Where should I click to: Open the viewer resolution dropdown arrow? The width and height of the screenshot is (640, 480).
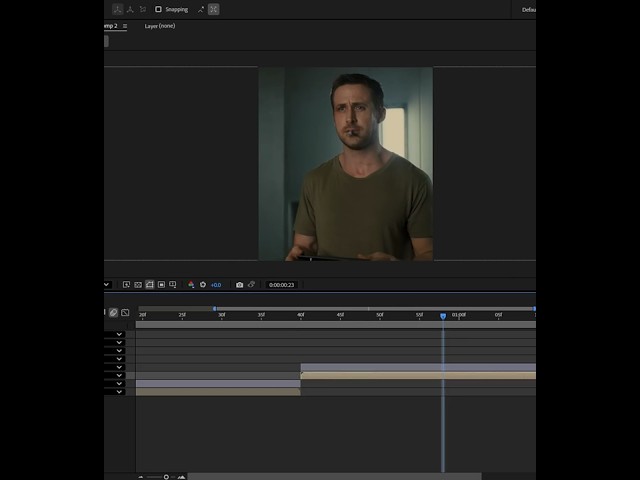[107, 284]
